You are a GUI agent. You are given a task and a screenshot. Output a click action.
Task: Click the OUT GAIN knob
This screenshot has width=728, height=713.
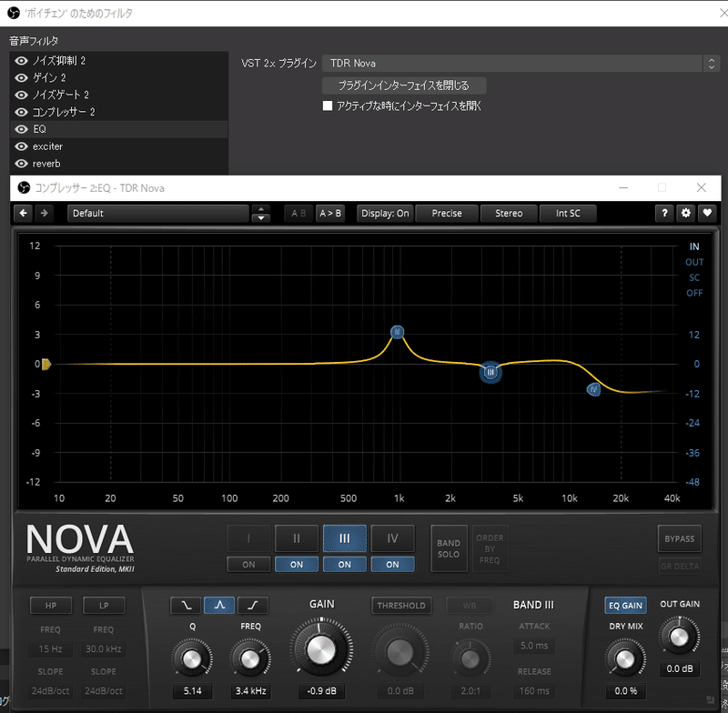[679, 637]
